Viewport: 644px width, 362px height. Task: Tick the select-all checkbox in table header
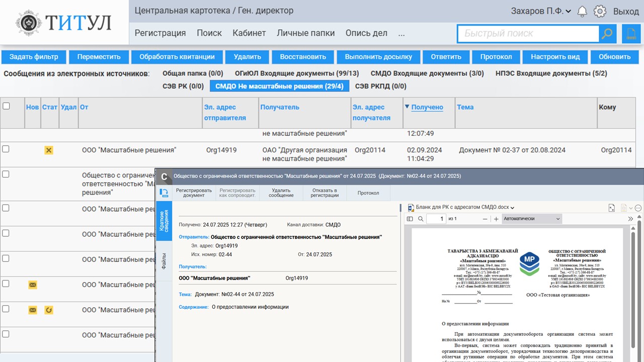pyautogui.click(x=6, y=106)
